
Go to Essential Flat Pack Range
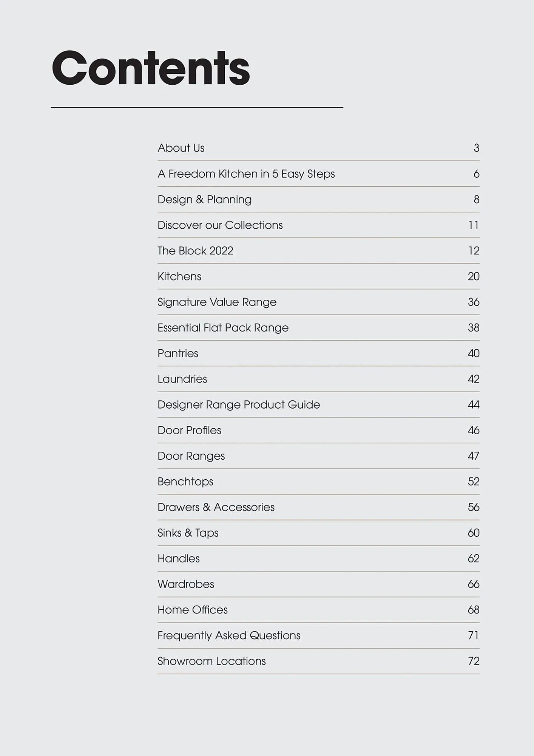tap(223, 328)
